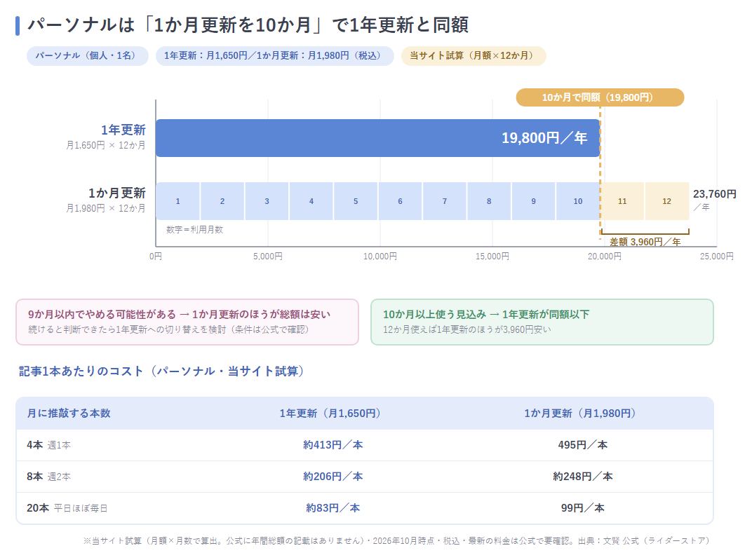The width and height of the screenshot is (752, 560).
Task: Click the 当サイト試算（月額×12か月） pill
Action: 474,56
